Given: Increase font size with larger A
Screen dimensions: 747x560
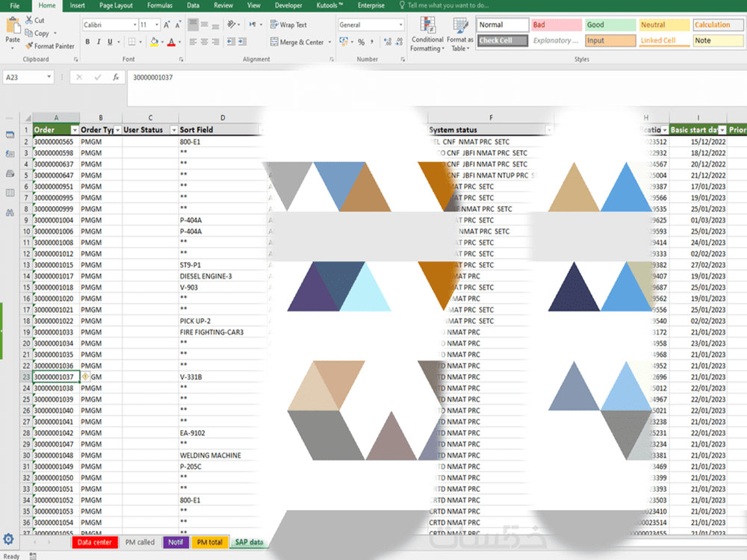Looking at the screenshot, I should tap(167, 25).
